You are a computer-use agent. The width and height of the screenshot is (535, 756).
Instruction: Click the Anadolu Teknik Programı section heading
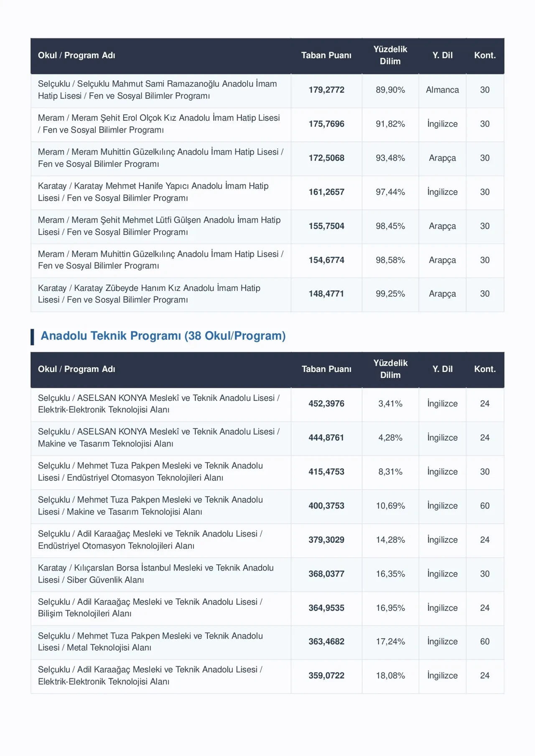[163, 336]
